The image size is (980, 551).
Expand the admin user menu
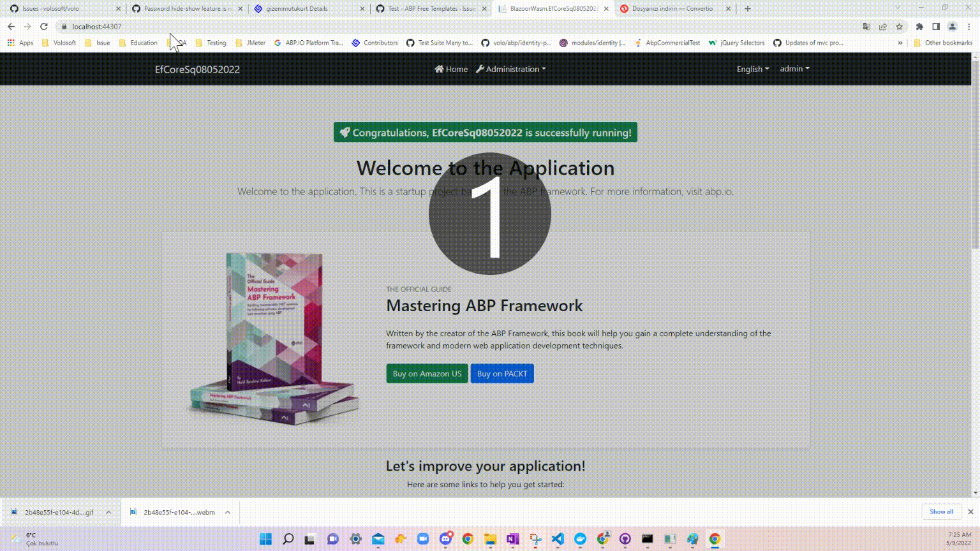click(x=794, y=68)
